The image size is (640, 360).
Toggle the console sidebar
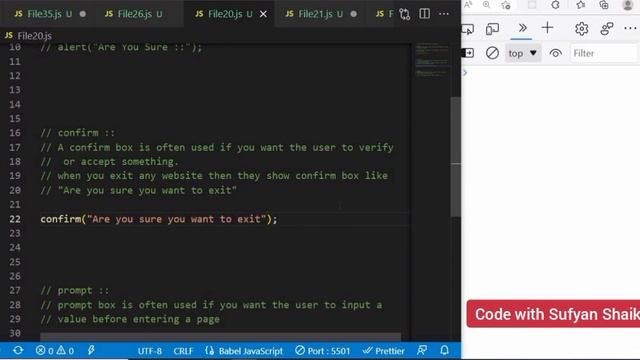tap(468, 53)
